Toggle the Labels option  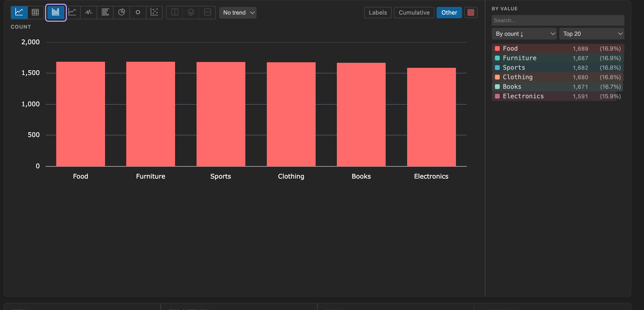click(x=378, y=12)
